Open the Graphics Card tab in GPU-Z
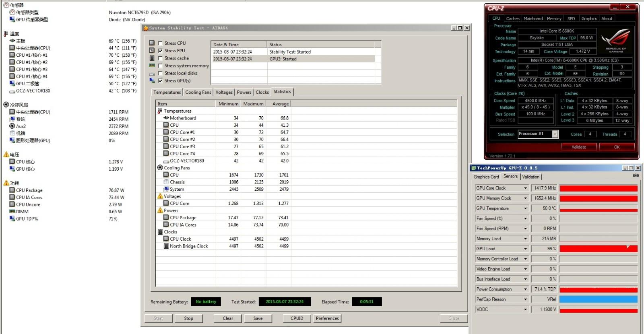Image resolution: width=644 pixels, height=334 pixels. pos(486,177)
